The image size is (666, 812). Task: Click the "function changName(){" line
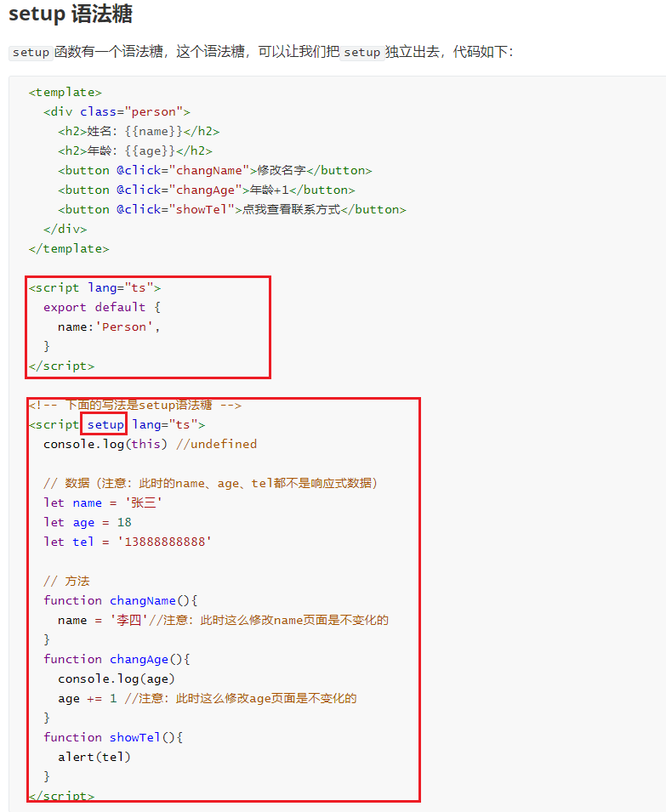click(121, 601)
